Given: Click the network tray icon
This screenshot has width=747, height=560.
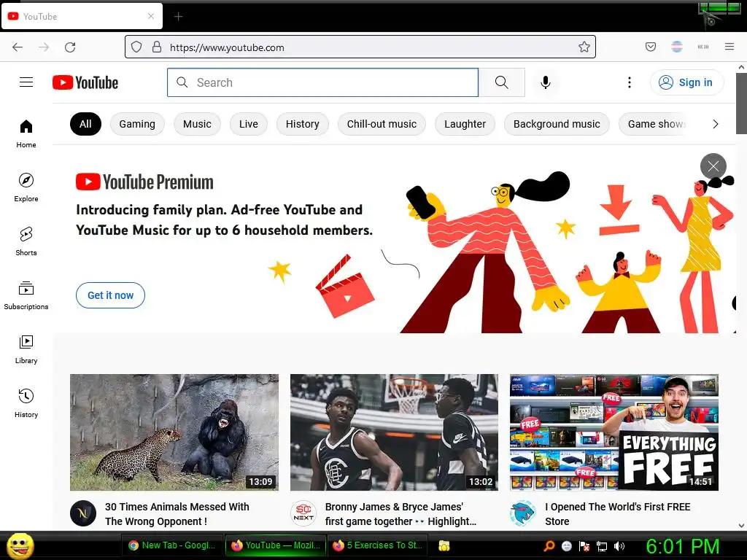Looking at the screenshot, I should [x=602, y=546].
